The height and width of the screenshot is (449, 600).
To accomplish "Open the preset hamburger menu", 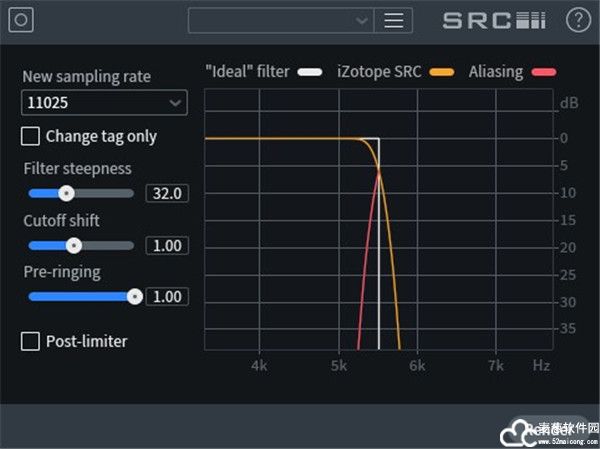I will click(393, 20).
